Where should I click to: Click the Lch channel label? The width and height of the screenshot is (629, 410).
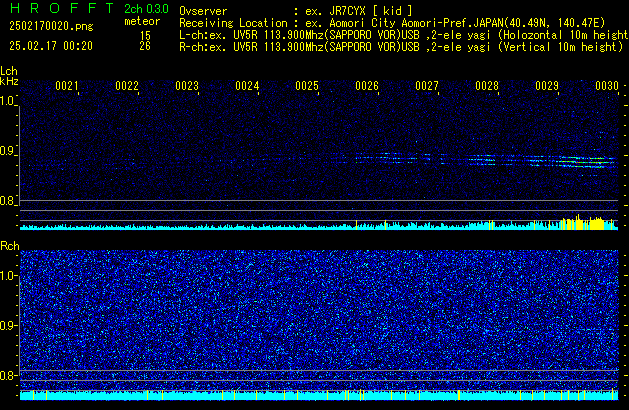(x=9, y=71)
